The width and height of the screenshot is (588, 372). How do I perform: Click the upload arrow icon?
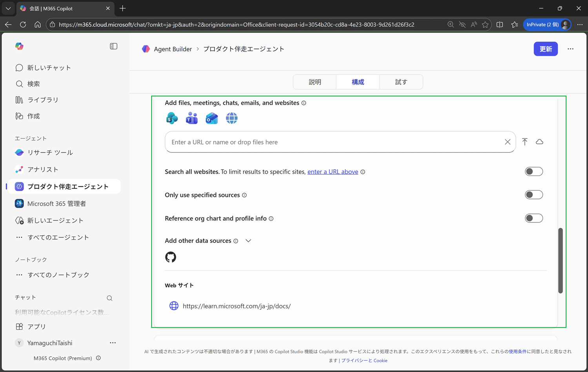click(x=525, y=142)
